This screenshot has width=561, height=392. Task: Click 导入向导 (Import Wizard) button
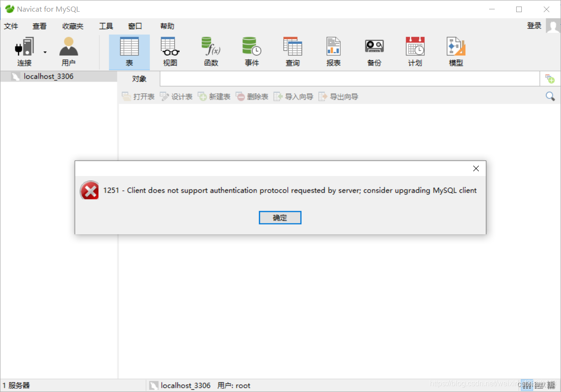[x=294, y=97]
